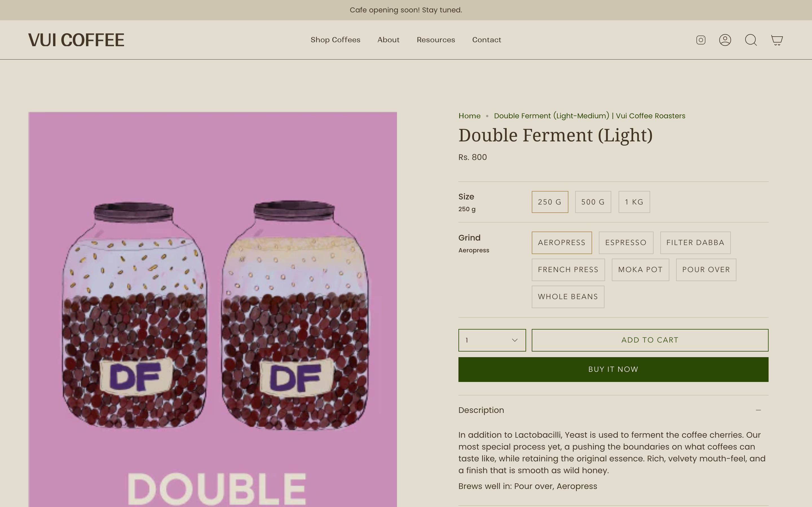Image resolution: width=812 pixels, height=507 pixels.
Task: Choose the Espresso grind option
Action: pos(626,243)
